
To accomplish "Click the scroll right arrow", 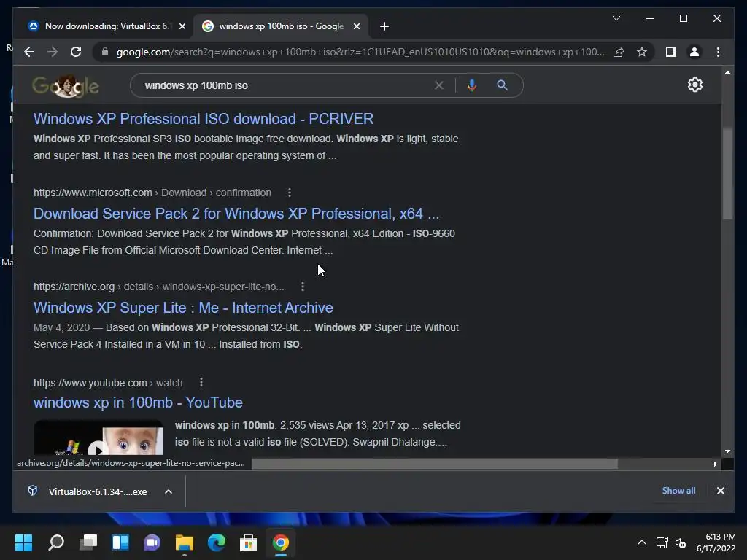I will tap(715, 464).
